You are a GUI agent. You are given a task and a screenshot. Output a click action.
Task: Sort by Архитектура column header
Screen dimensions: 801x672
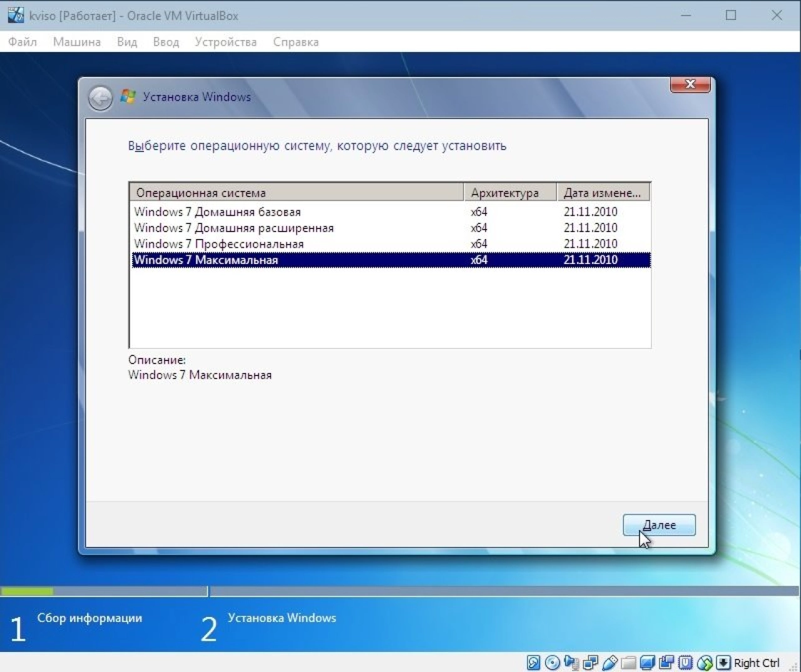click(510, 193)
